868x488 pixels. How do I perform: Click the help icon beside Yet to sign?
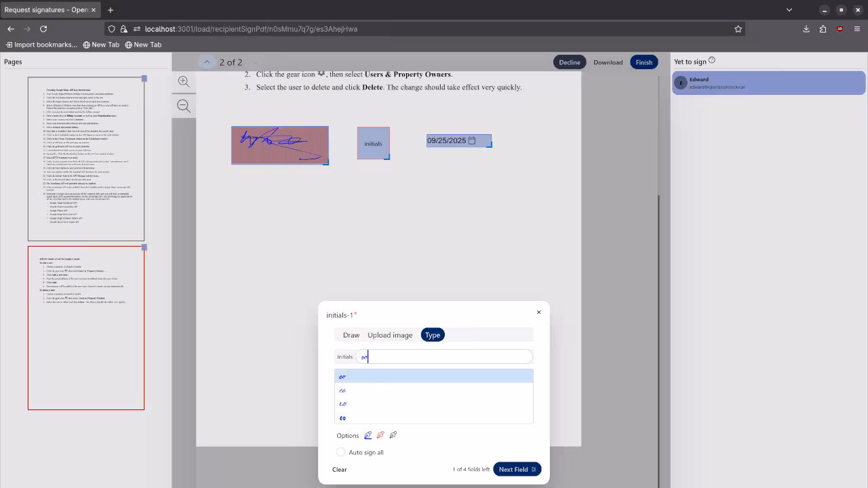712,61
